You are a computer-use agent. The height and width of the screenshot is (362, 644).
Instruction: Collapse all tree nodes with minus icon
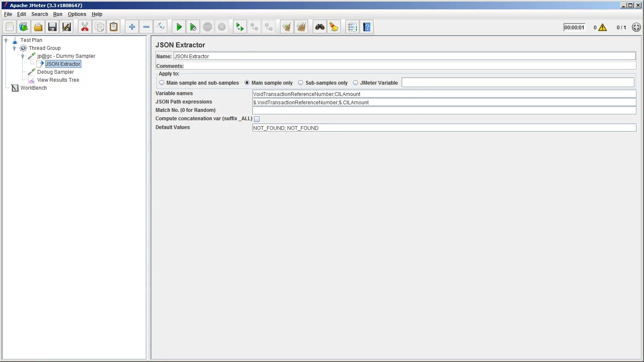coord(146,27)
